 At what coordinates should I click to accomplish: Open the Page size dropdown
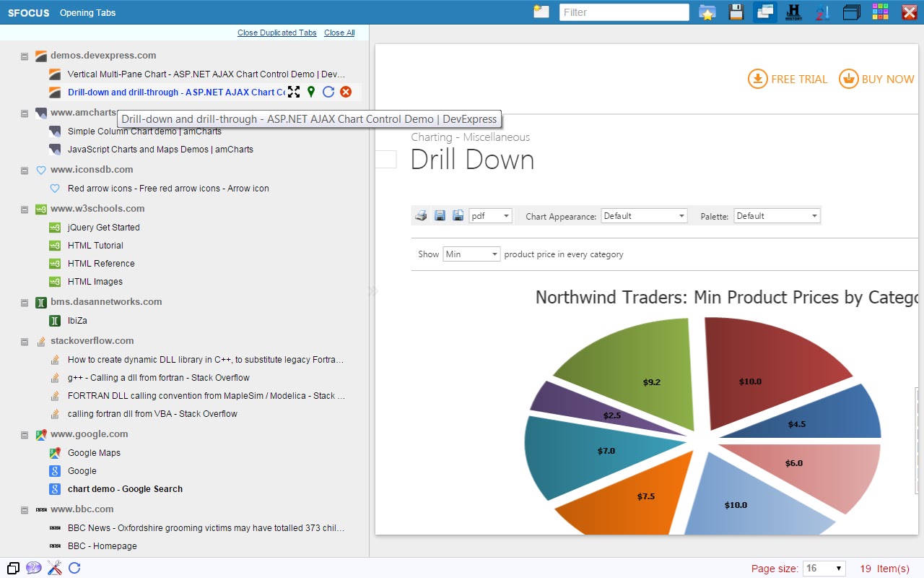tap(824, 569)
